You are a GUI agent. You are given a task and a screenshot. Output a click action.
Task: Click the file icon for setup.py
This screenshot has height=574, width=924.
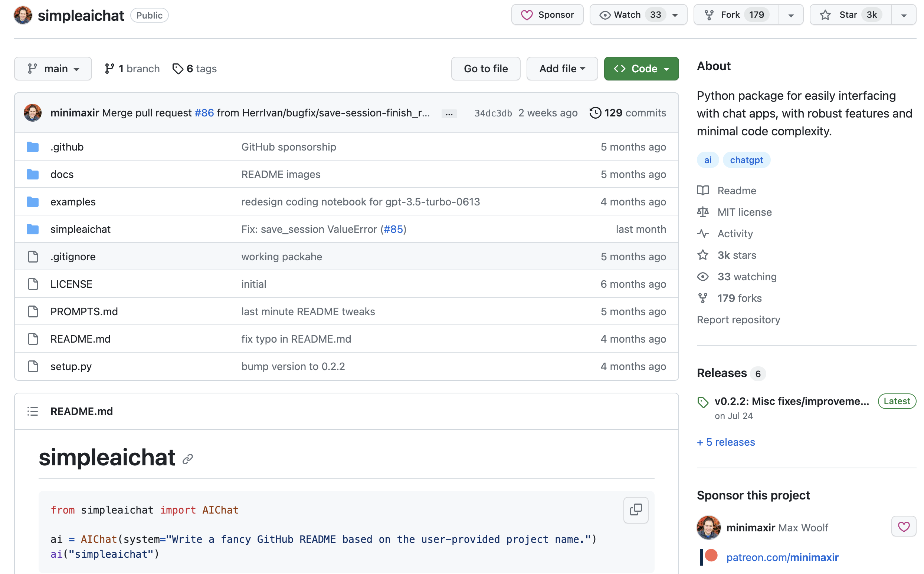[x=33, y=366]
